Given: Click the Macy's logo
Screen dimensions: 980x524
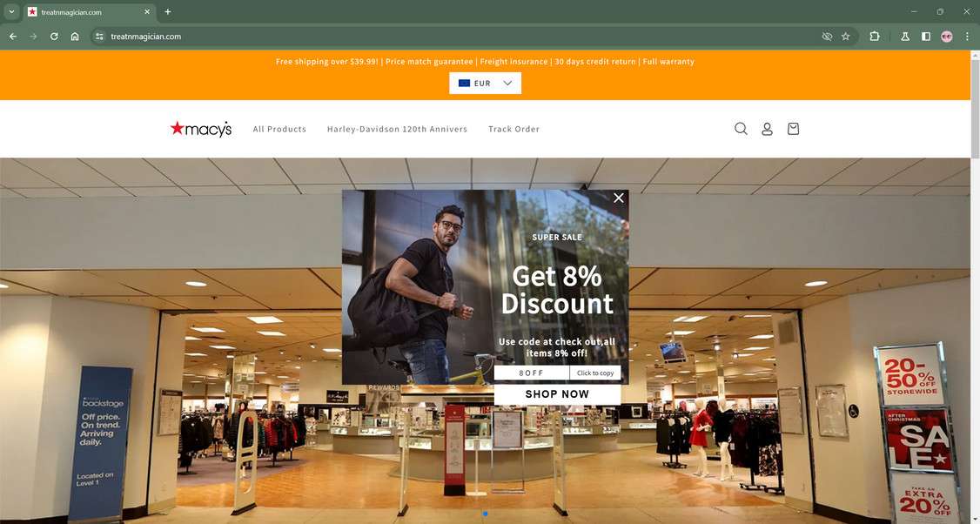Looking at the screenshot, I should [201, 129].
